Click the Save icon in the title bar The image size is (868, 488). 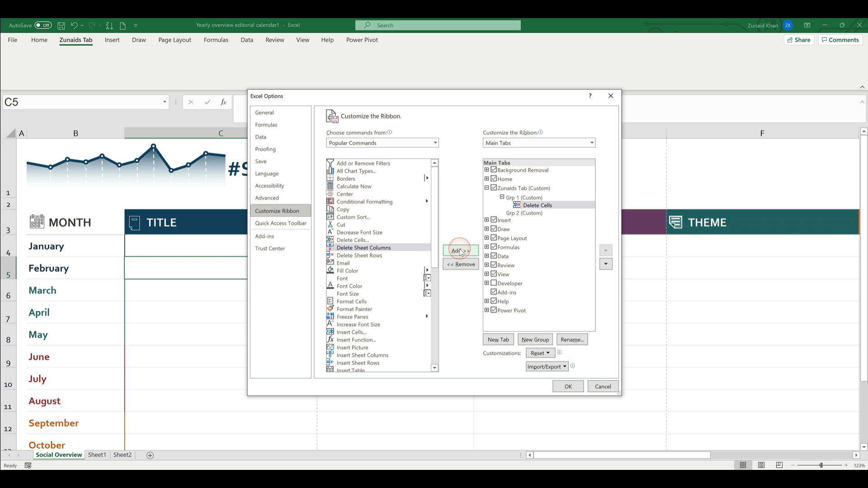coord(61,25)
